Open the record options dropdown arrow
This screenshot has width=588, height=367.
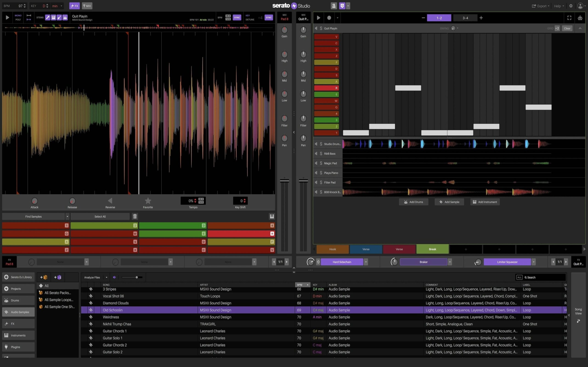[x=337, y=18]
